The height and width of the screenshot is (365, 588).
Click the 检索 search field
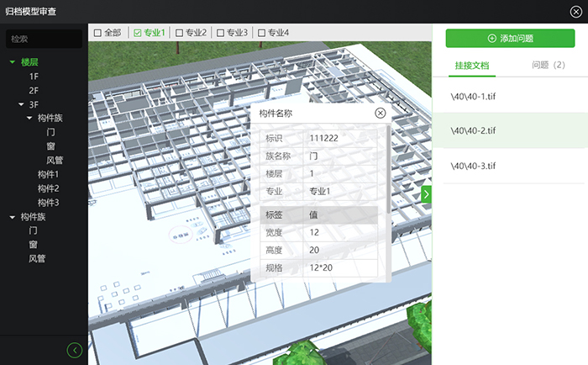pos(44,39)
